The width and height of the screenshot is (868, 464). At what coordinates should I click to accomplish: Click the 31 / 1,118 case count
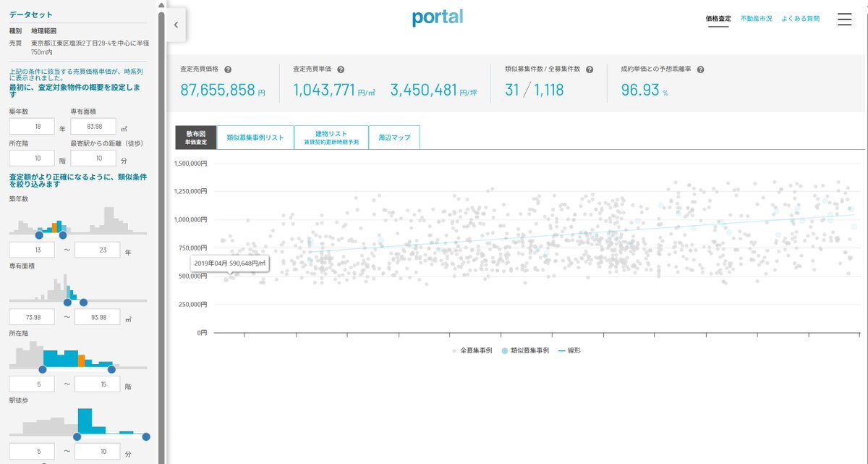pyautogui.click(x=535, y=90)
